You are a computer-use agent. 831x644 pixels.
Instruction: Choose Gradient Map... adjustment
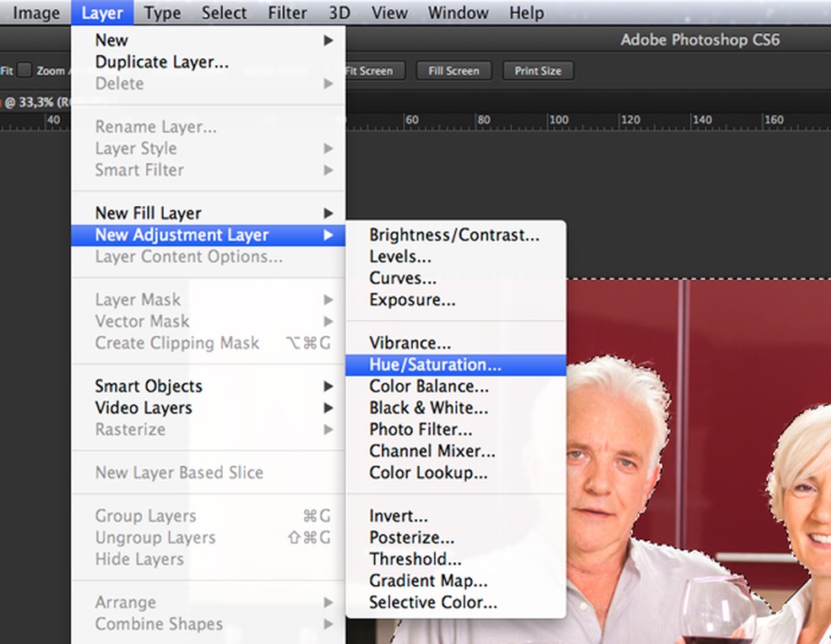(x=456, y=581)
